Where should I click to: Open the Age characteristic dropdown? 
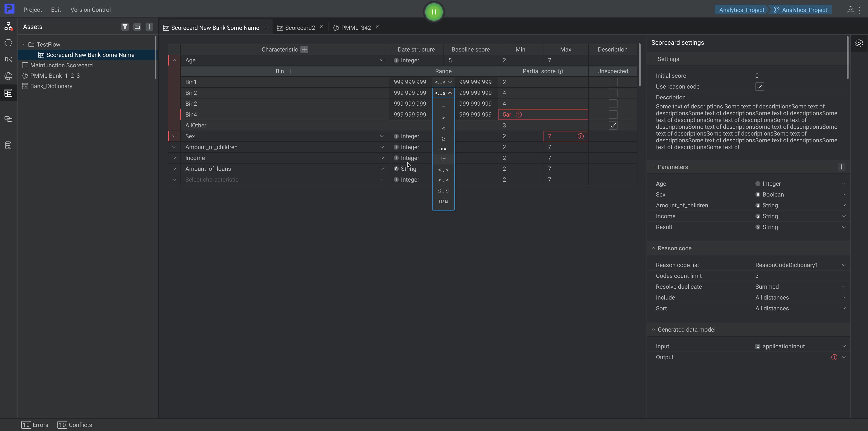point(382,60)
